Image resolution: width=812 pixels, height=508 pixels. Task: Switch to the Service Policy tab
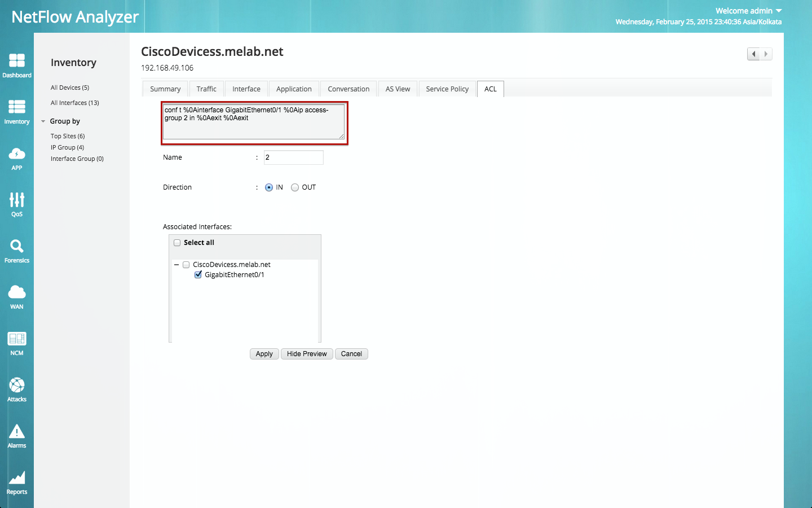(447, 89)
